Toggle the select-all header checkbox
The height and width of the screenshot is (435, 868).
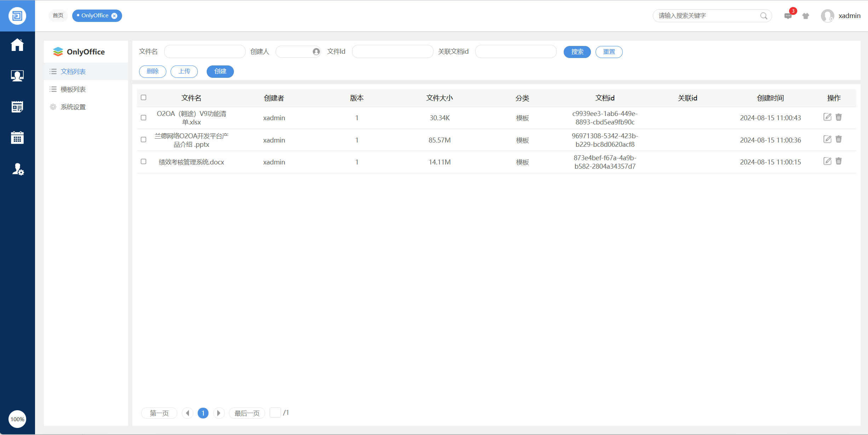point(143,97)
